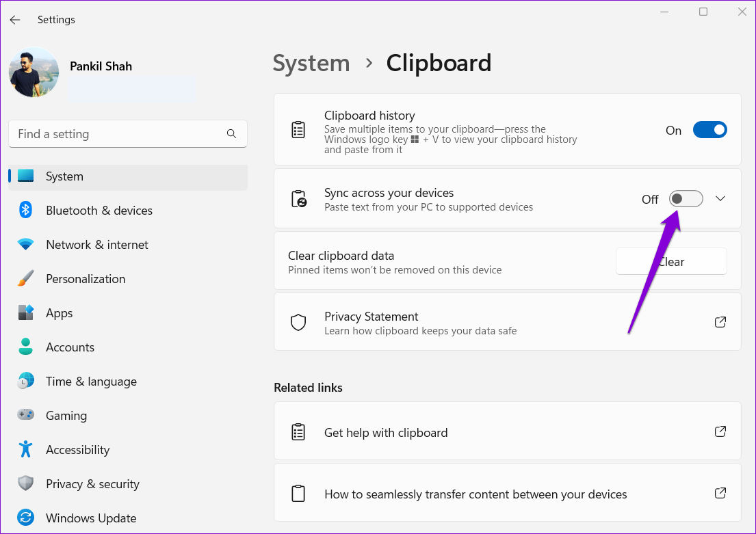The height and width of the screenshot is (534, 756).
Task: Open Windows Update page
Action: pyautogui.click(x=128, y=518)
